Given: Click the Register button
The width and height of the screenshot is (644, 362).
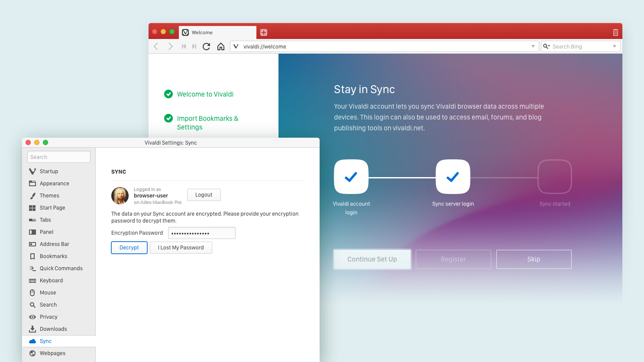Looking at the screenshot, I should tap(453, 259).
